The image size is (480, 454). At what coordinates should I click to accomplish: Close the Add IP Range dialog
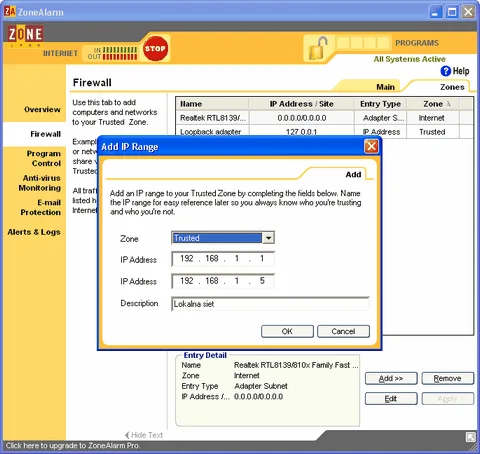[371, 146]
